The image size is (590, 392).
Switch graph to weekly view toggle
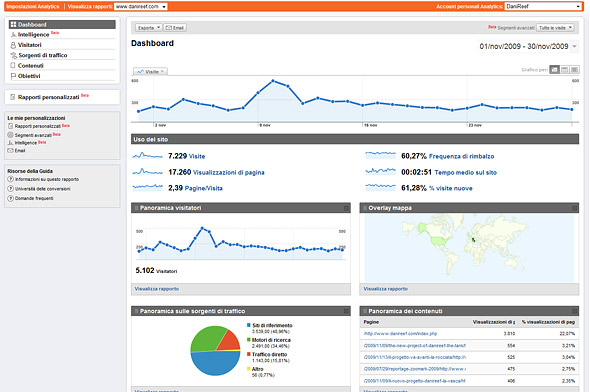click(x=564, y=70)
